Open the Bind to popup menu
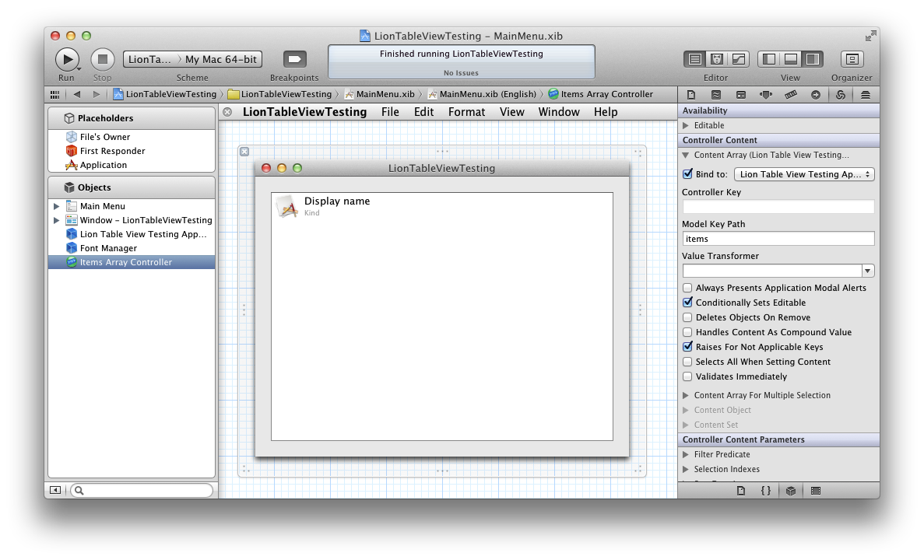The height and width of the screenshot is (560, 924). 804,174
